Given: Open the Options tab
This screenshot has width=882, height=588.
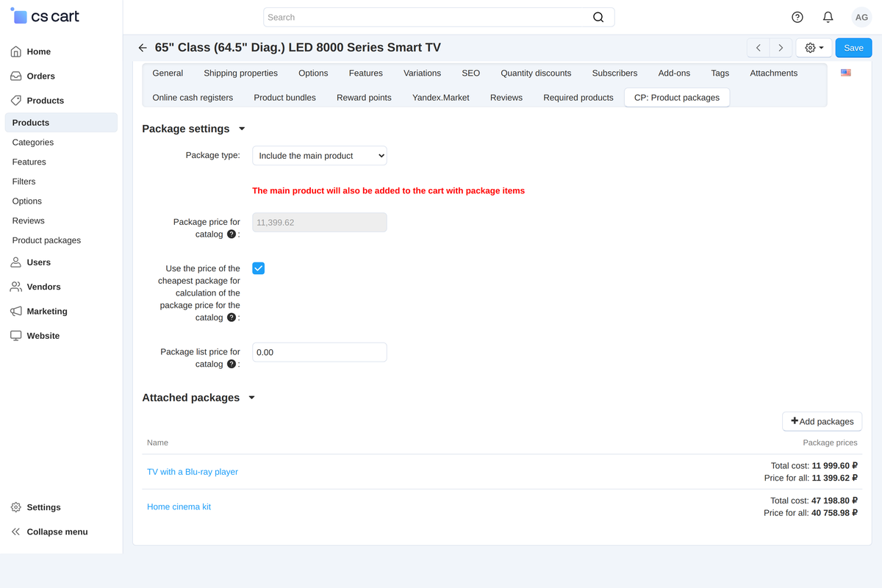Looking at the screenshot, I should point(313,73).
